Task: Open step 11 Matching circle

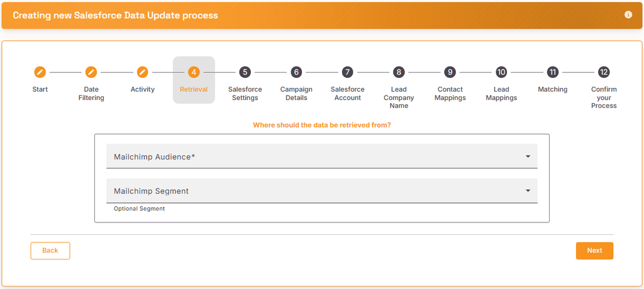Action: tap(553, 72)
